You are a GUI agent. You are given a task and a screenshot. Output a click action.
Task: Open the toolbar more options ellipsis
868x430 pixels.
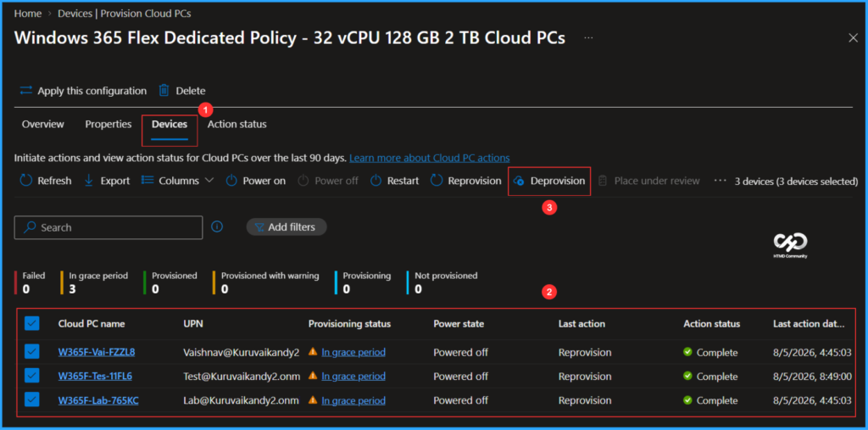point(720,181)
